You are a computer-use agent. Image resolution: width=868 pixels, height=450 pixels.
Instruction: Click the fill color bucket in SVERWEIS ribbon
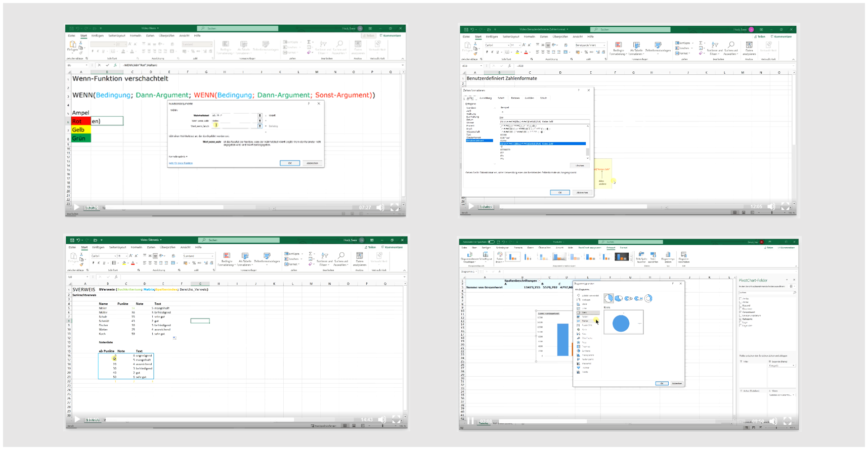pyautogui.click(x=124, y=263)
